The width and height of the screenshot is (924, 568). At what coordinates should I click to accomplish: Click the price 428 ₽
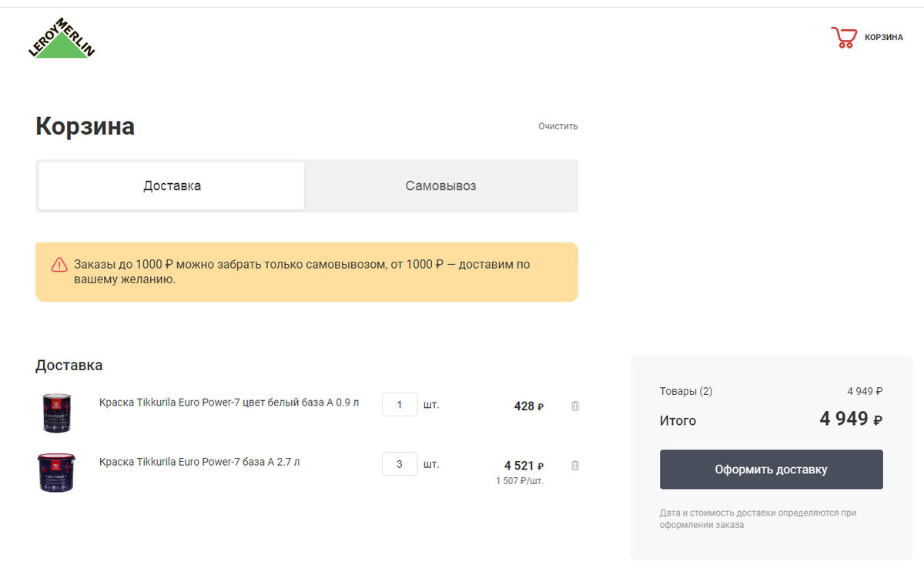(529, 406)
